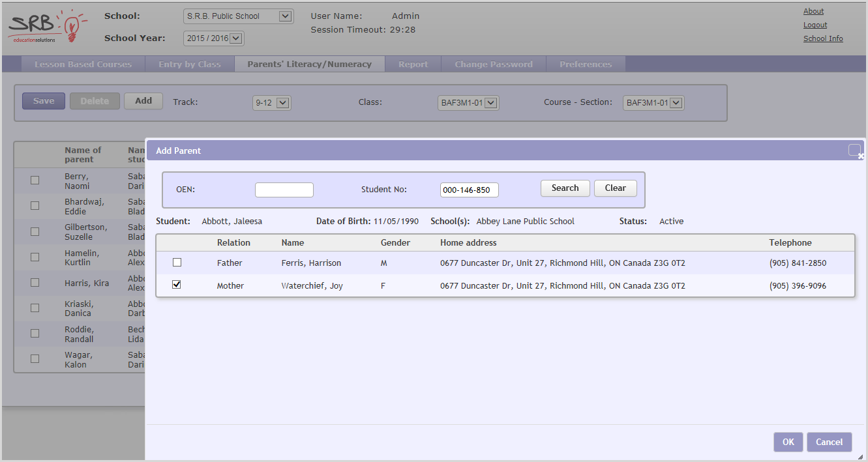868x462 pixels.
Task: Focus the OEN input field
Action: [284, 190]
